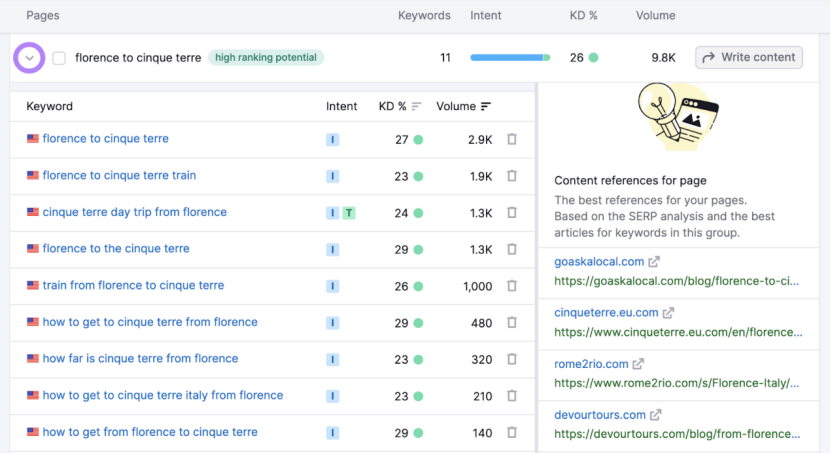Open rome2rio.com external link icon
The image size is (831, 454).
pyautogui.click(x=638, y=364)
